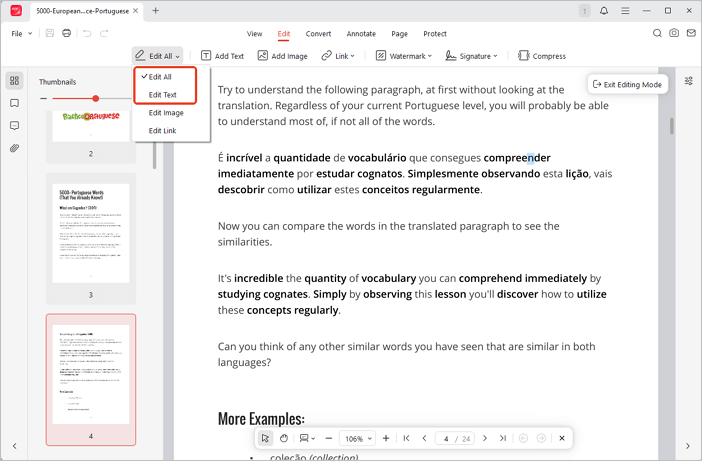Open the Signature dropdown menu
Viewport: 702px width, 461px height.
[x=471, y=56]
